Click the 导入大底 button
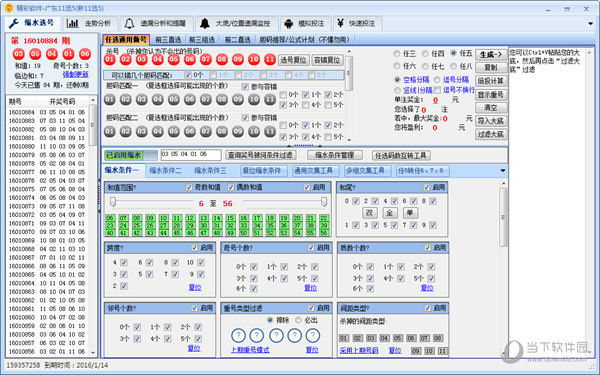The width and height of the screenshot is (600, 375). pos(491,121)
